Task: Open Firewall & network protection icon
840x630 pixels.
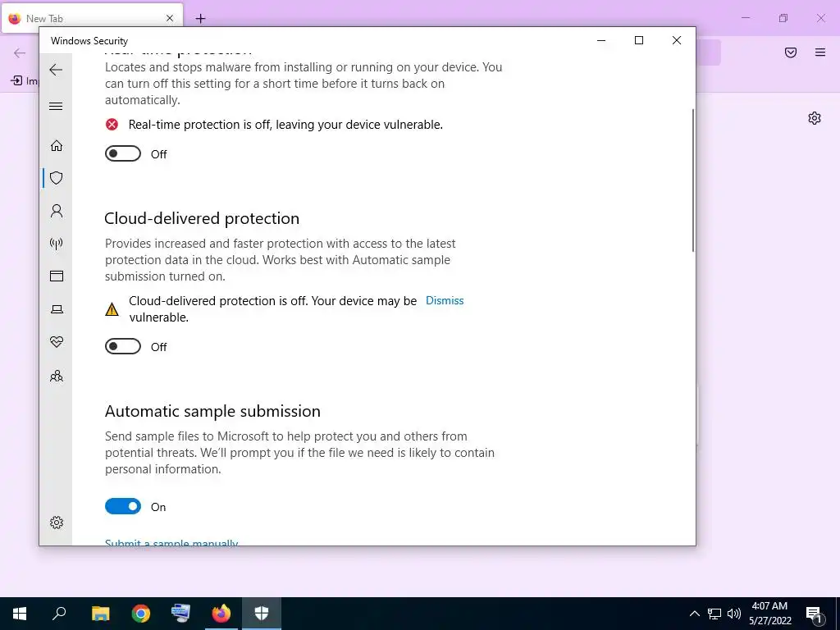Action: tap(57, 244)
